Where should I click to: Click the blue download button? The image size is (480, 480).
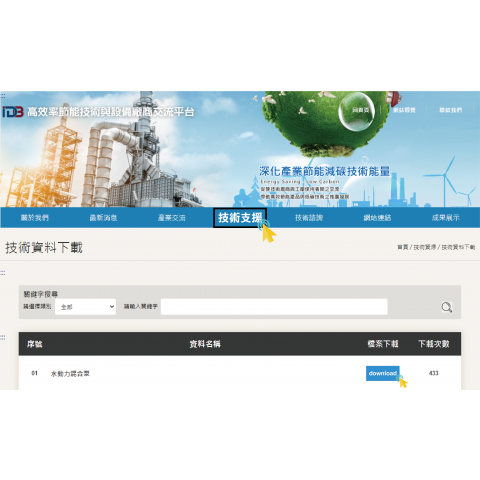point(383,373)
